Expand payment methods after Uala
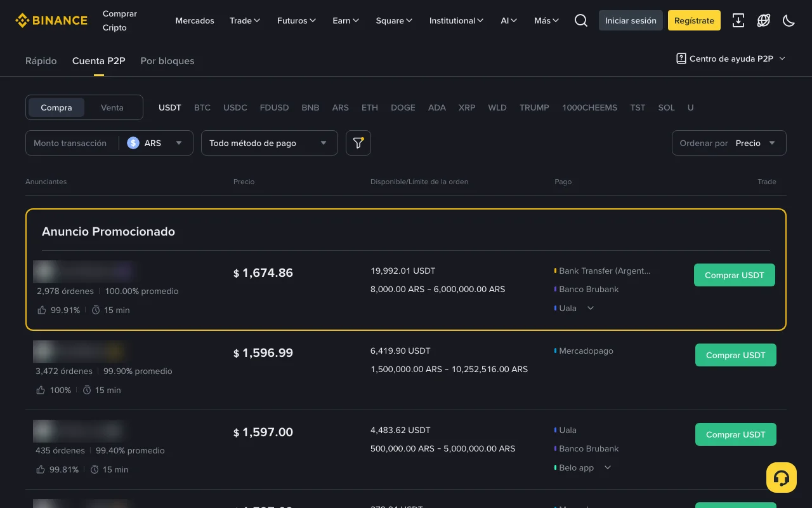 (591, 308)
